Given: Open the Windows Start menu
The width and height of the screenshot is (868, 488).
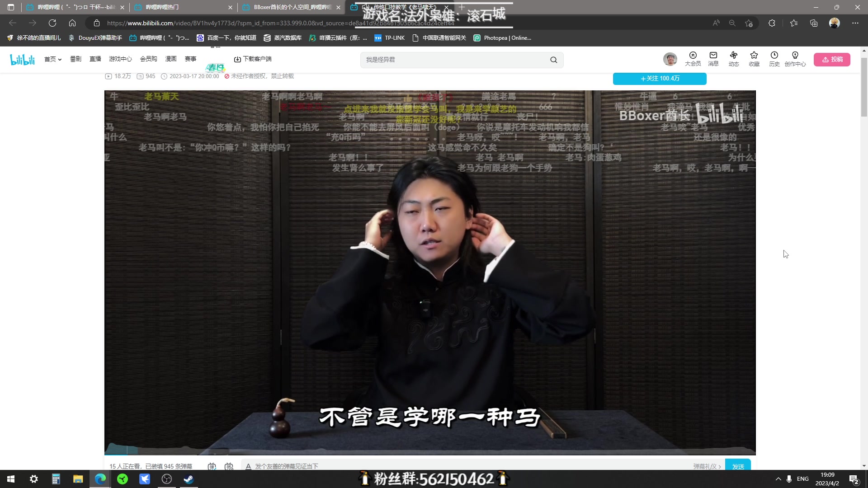Looking at the screenshot, I should click(11, 479).
